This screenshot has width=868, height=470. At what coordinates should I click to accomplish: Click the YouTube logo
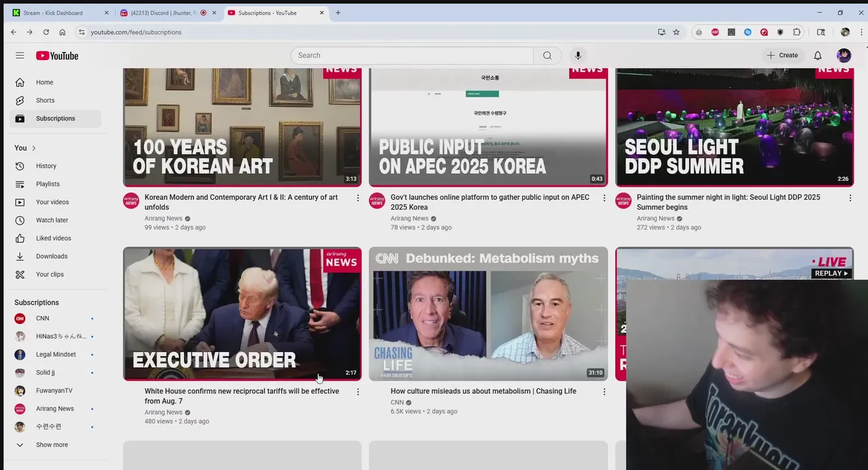point(57,55)
